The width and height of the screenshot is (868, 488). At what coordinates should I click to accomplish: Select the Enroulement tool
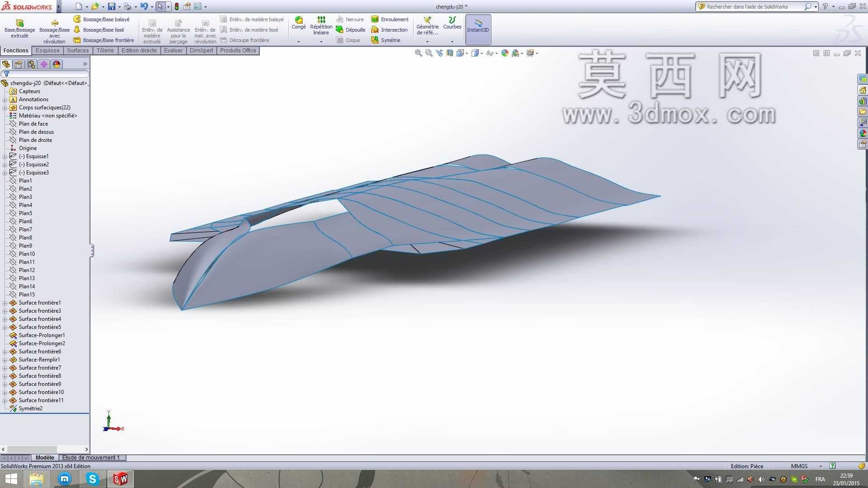(x=390, y=19)
